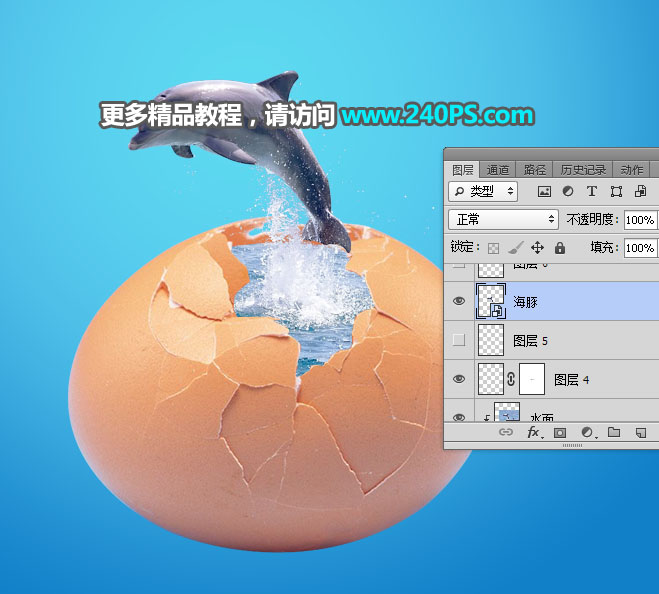This screenshot has height=594, width=659.
Task: Lock all padlock icon
Action: [559, 248]
